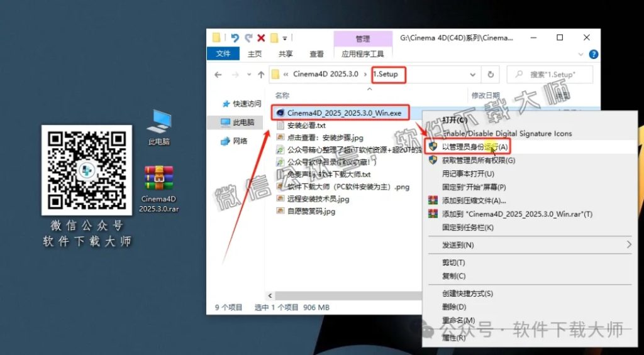644x355 pixels.
Task: Select 软件下载大师（PC软件安装为主）.png file
Action: coord(348,187)
